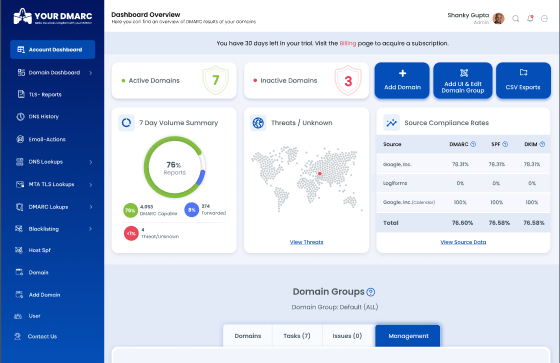Switch to the Tasks (7) tab
The height and width of the screenshot is (363, 560).
tap(297, 336)
